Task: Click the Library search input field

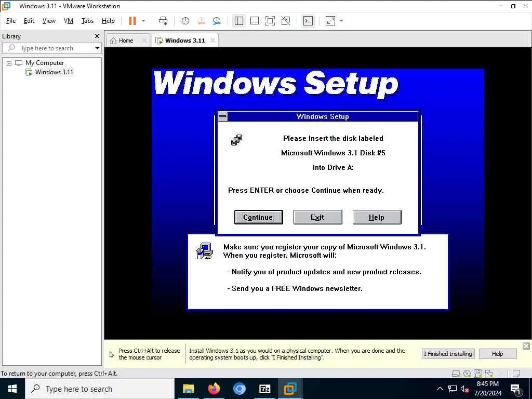Action: (48, 48)
